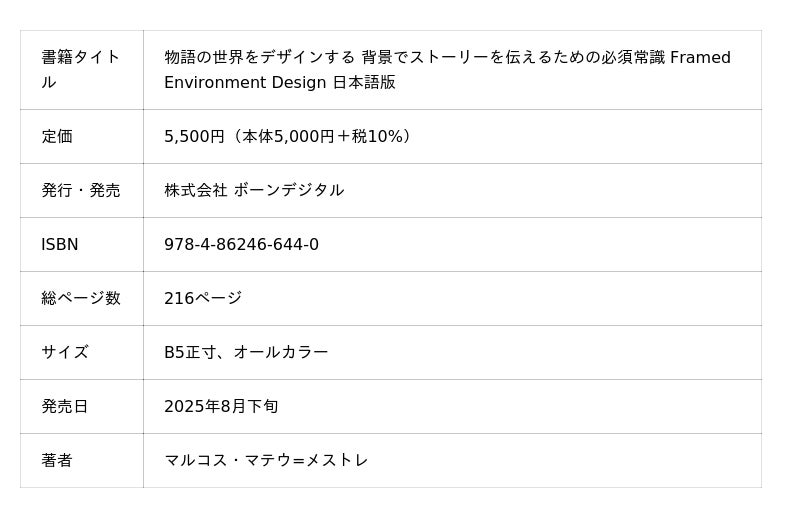
Task: Click the サイズ label cell
Action: (x=82, y=353)
